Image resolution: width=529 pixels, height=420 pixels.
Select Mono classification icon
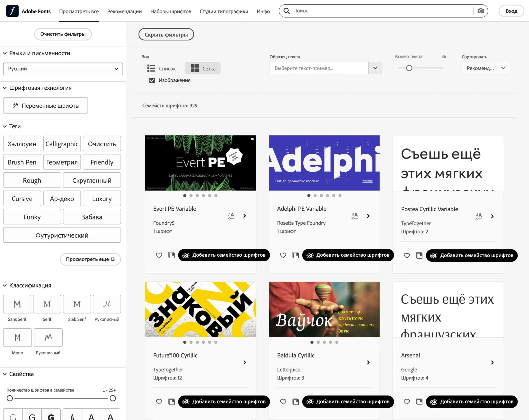[x=17, y=337]
